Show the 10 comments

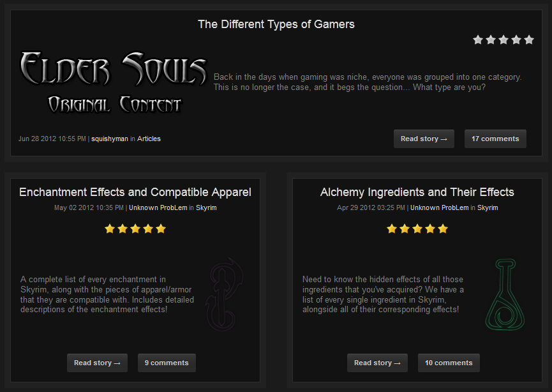(x=449, y=363)
